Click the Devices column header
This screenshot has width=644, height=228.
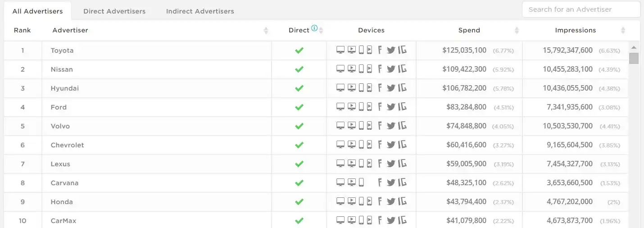pyautogui.click(x=371, y=30)
